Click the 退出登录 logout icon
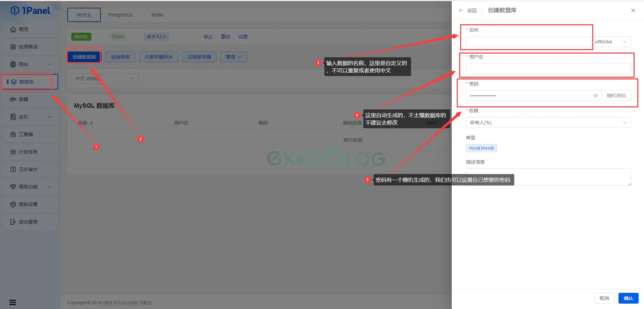This screenshot has width=644, height=309. [x=13, y=222]
